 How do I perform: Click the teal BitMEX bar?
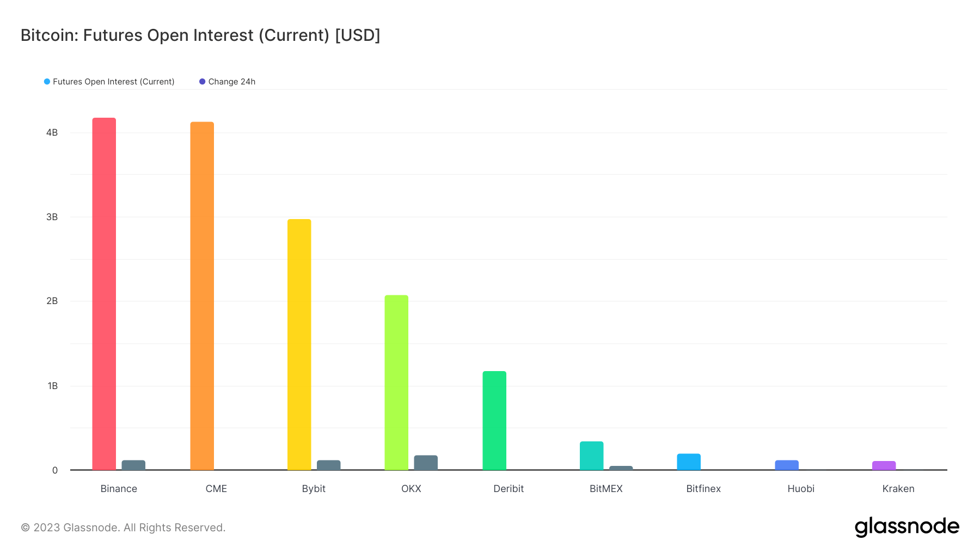591,456
